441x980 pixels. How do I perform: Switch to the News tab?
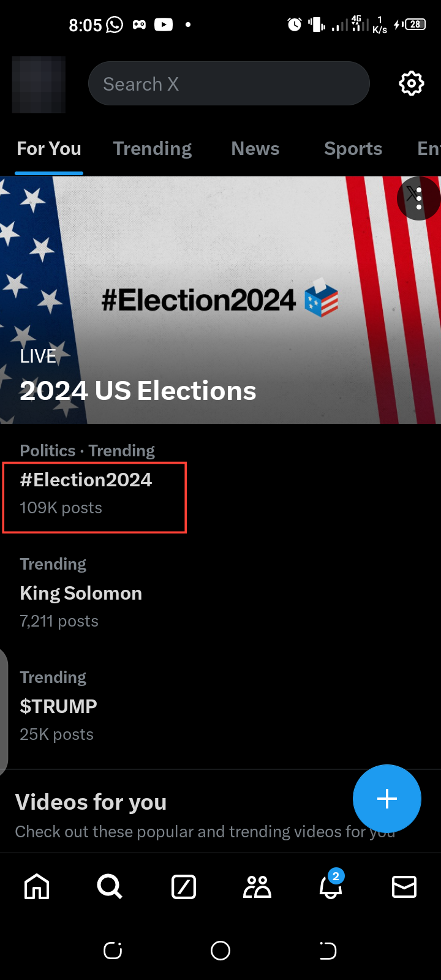(255, 149)
